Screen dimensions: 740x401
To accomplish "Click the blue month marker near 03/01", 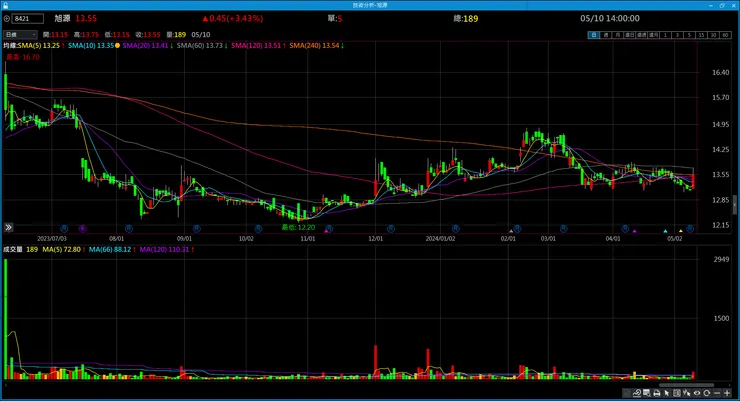I will (563, 228).
